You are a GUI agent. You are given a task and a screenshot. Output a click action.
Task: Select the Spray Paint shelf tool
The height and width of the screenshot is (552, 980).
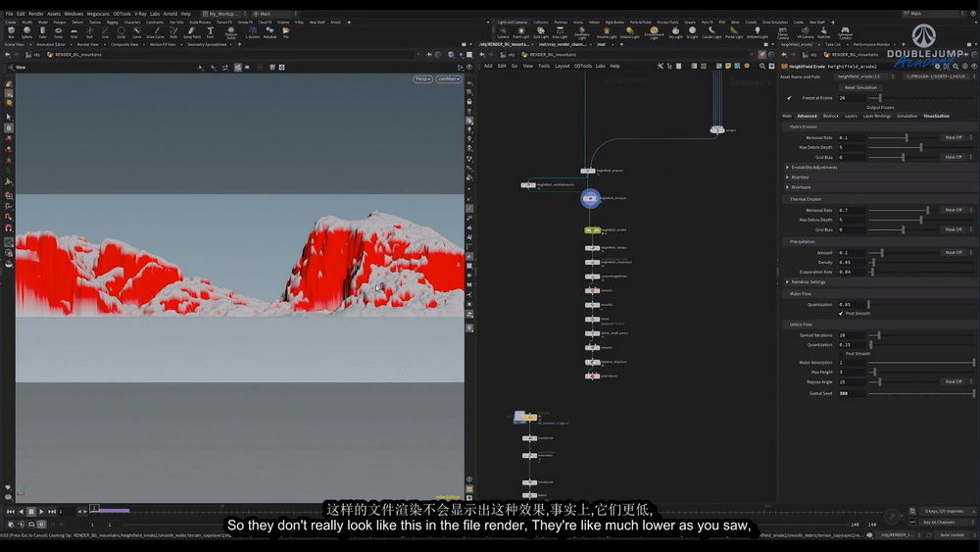click(191, 32)
